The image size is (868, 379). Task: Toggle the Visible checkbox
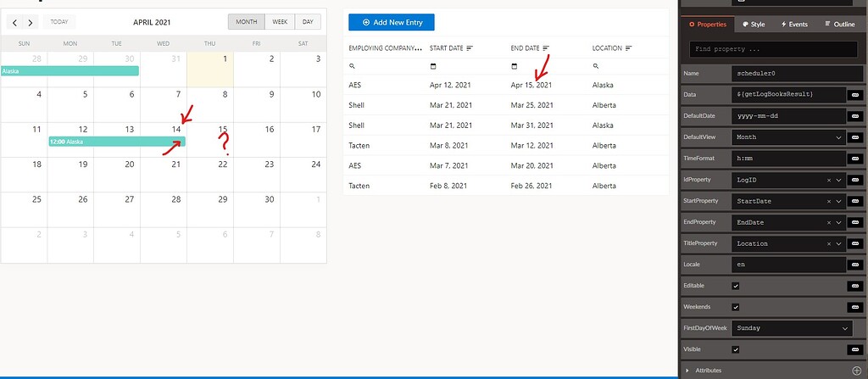tap(736, 349)
